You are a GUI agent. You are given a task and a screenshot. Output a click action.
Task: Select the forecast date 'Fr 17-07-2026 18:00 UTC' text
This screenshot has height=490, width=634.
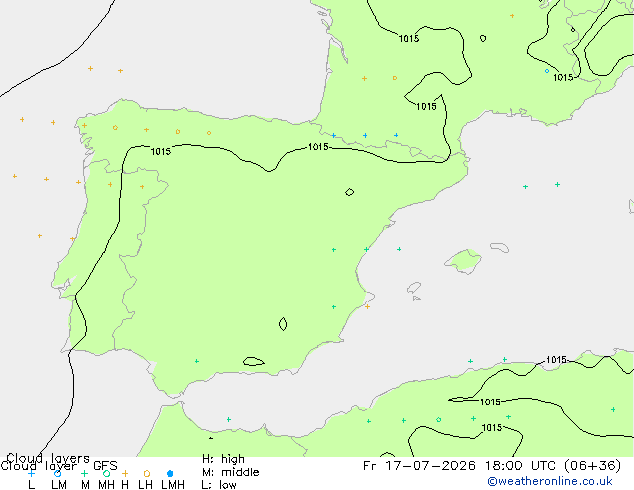pyautogui.click(x=461, y=465)
